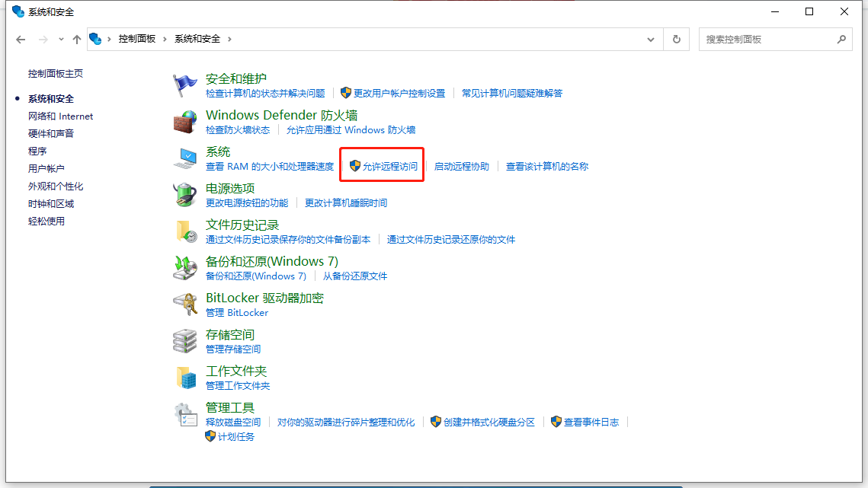Expand chevron after 系统和安全 breadcrumb

229,39
